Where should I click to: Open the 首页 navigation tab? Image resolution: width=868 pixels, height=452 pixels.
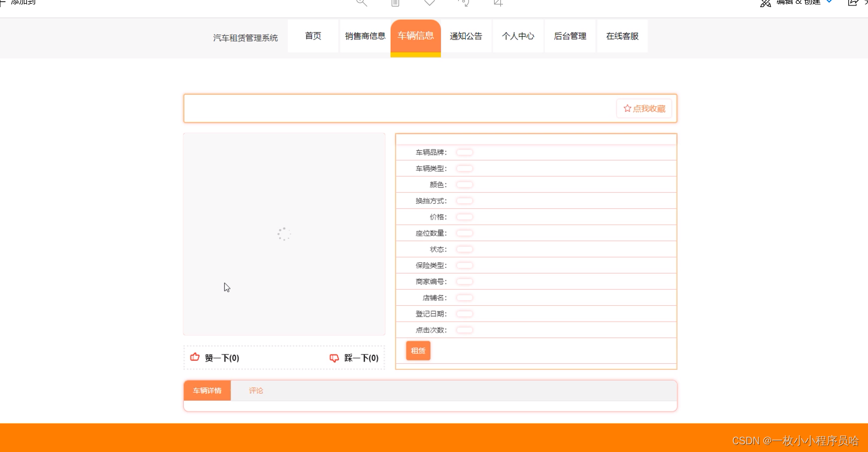(x=313, y=36)
